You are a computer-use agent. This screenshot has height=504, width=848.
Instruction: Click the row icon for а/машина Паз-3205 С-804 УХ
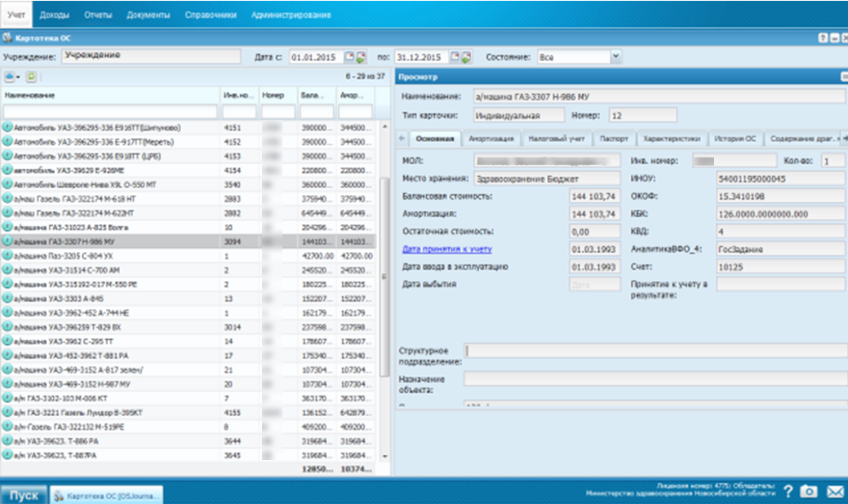point(7,255)
